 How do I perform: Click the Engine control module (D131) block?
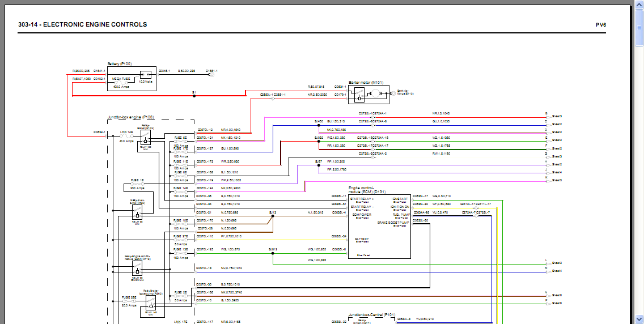click(x=379, y=227)
